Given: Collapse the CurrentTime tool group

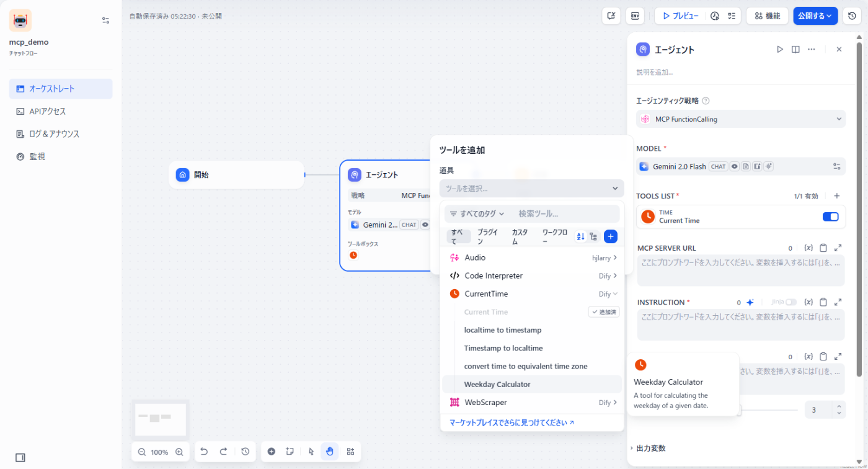Looking at the screenshot, I should pyautogui.click(x=532, y=293).
